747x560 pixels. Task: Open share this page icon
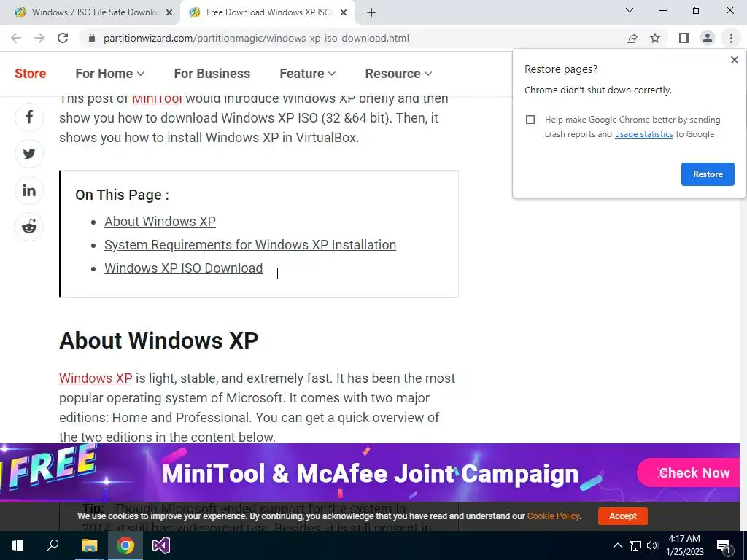click(632, 38)
